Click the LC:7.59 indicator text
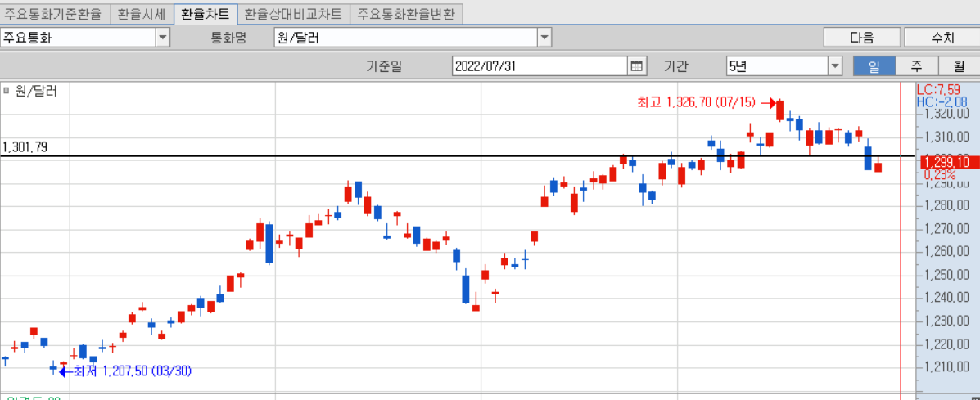The image size is (980, 400). point(938,91)
